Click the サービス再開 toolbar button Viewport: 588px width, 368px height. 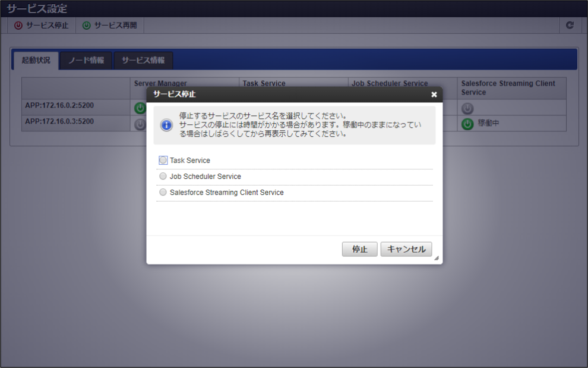(109, 26)
